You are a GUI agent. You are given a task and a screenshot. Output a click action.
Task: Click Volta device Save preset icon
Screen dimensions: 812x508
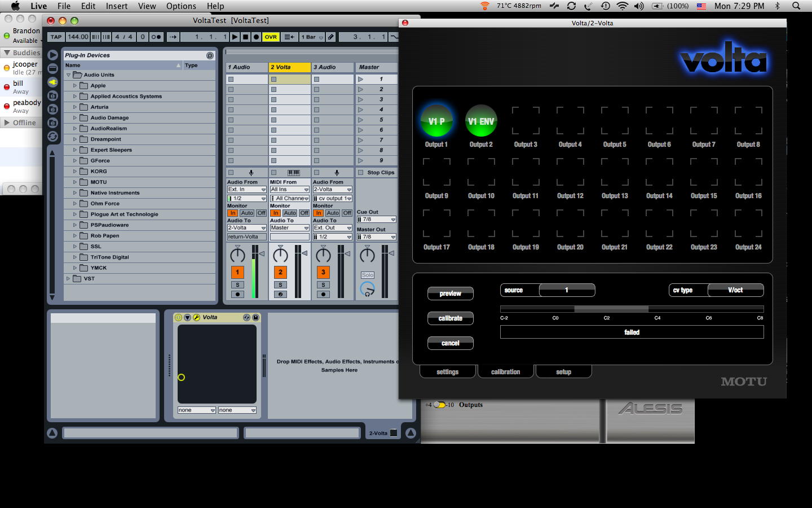(255, 318)
